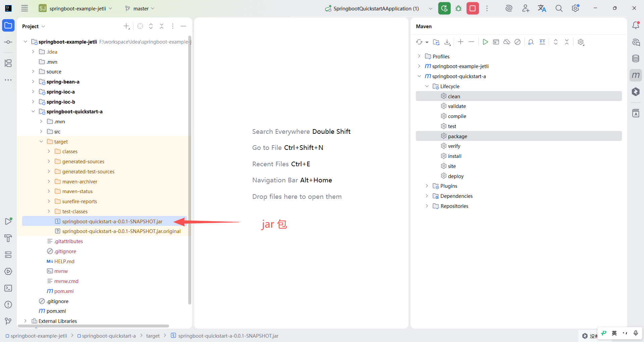Click the Project panel vertical scrollbar

[x=190, y=170]
